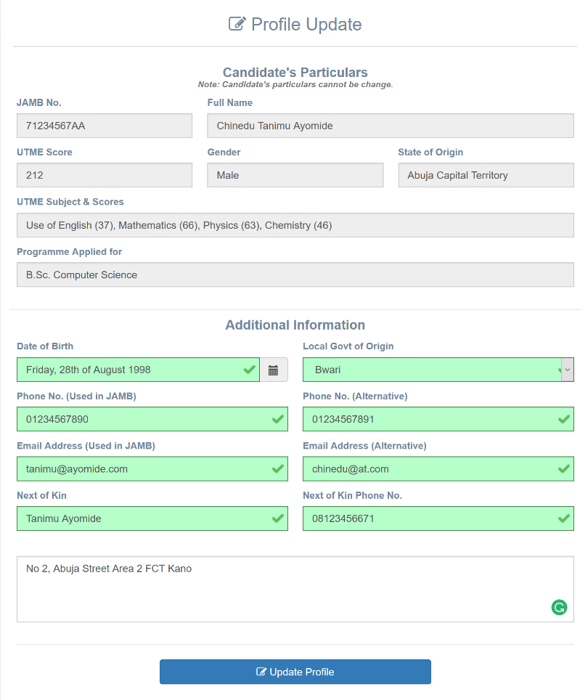Click the Grammarly icon in address box
The width and height of the screenshot is (588, 700).
[559, 608]
